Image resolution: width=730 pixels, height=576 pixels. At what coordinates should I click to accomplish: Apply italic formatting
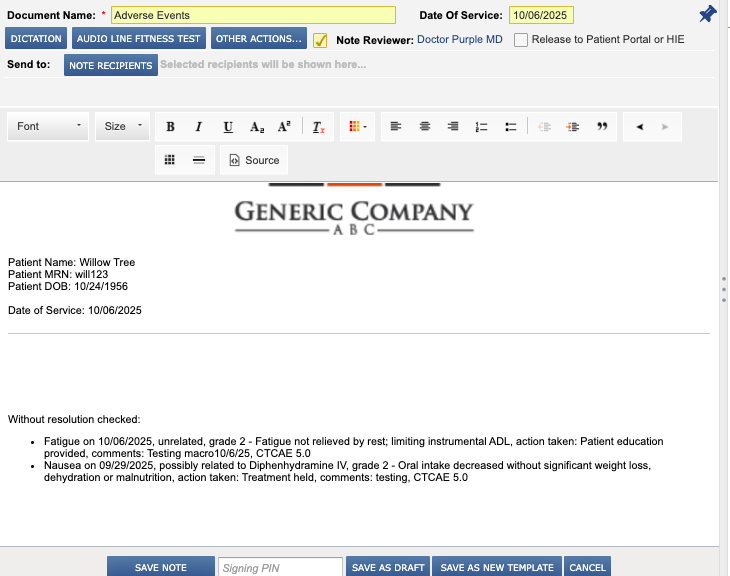(x=199, y=127)
